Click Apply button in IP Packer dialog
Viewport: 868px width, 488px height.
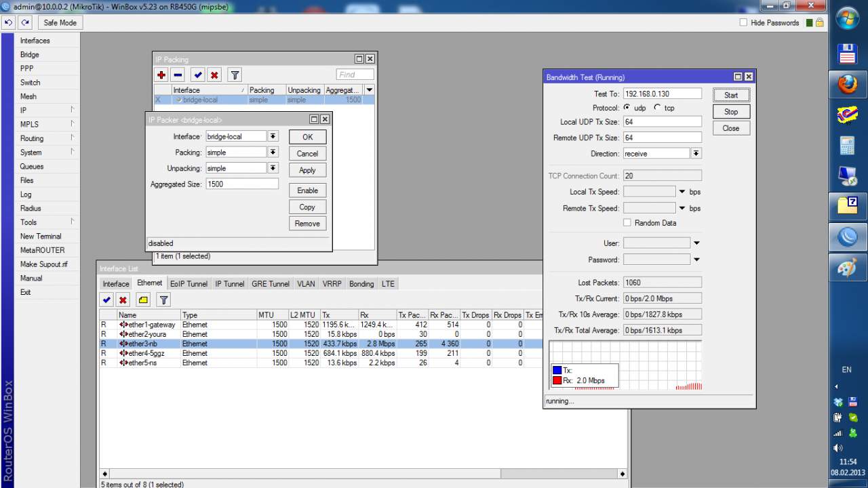307,170
